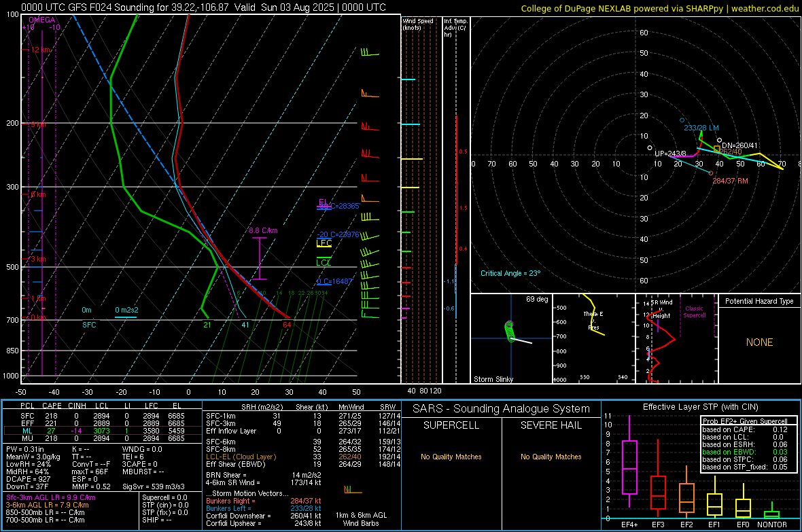This screenshot has width=802, height=532.
Task: Click the SigSvr = 539 m3/s3 value
Action: pyautogui.click(x=154, y=486)
